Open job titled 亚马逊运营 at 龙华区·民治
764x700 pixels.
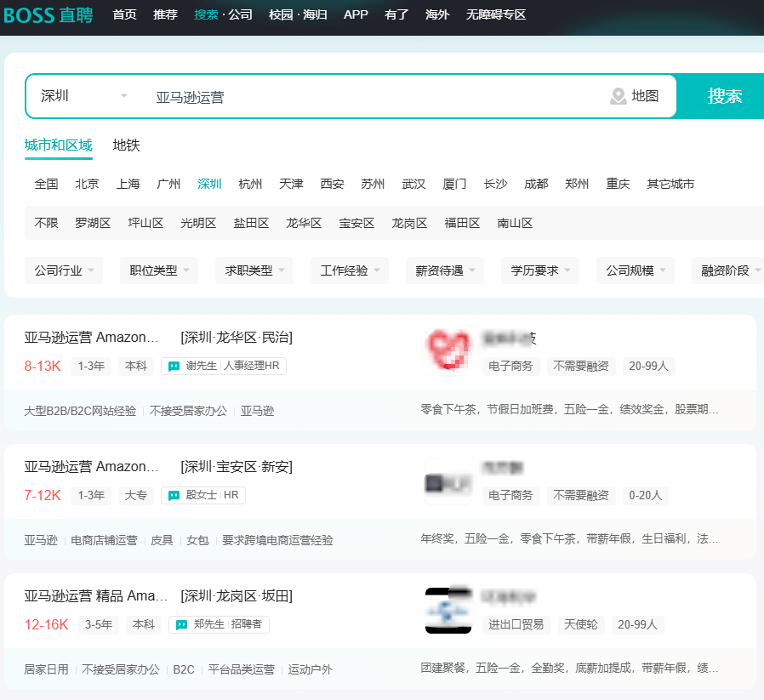(x=92, y=337)
